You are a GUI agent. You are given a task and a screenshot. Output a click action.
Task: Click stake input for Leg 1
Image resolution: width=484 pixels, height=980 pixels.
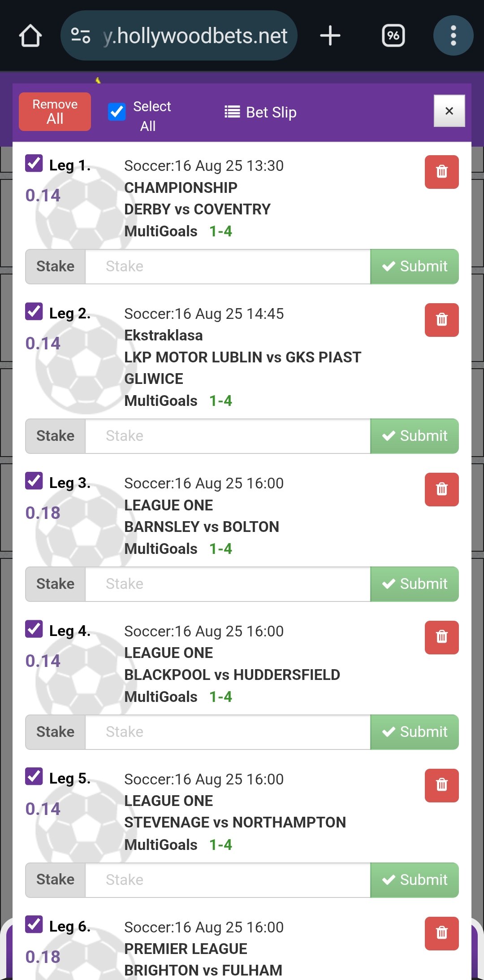pos(227,266)
